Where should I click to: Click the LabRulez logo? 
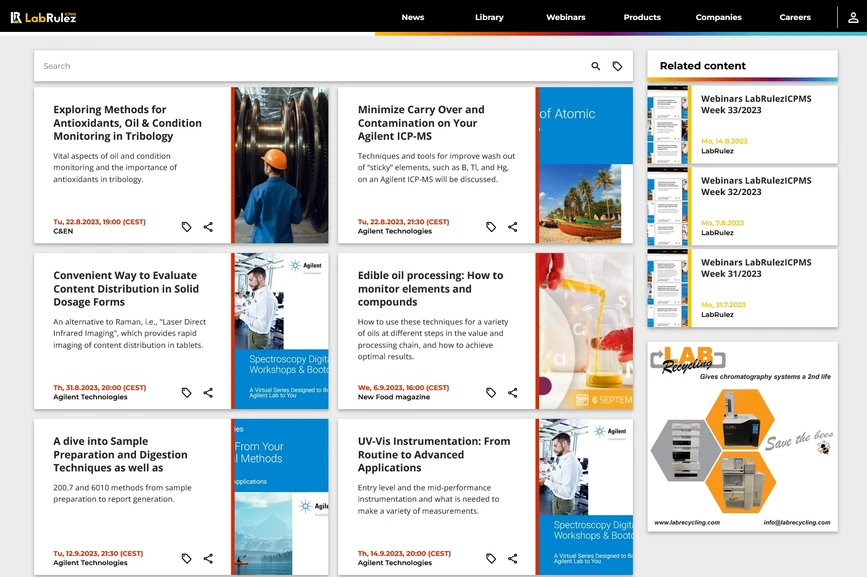pos(43,17)
